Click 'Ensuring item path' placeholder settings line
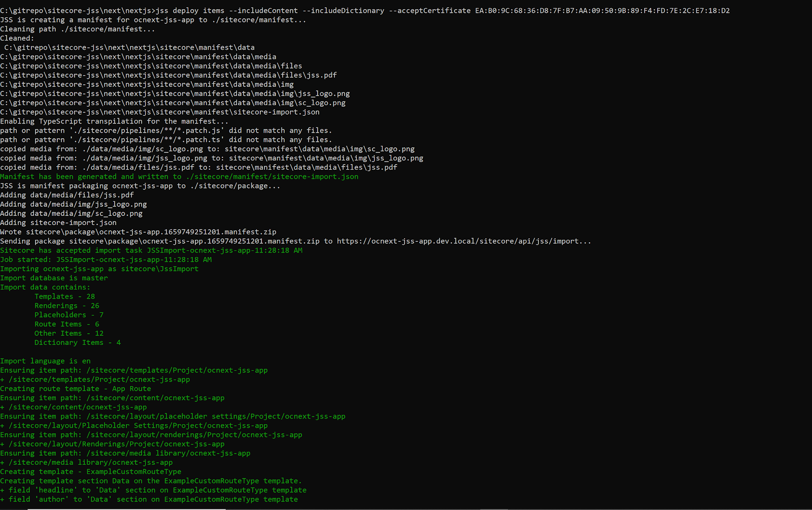This screenshot has width=812, height=510. (x=173, y=417)
